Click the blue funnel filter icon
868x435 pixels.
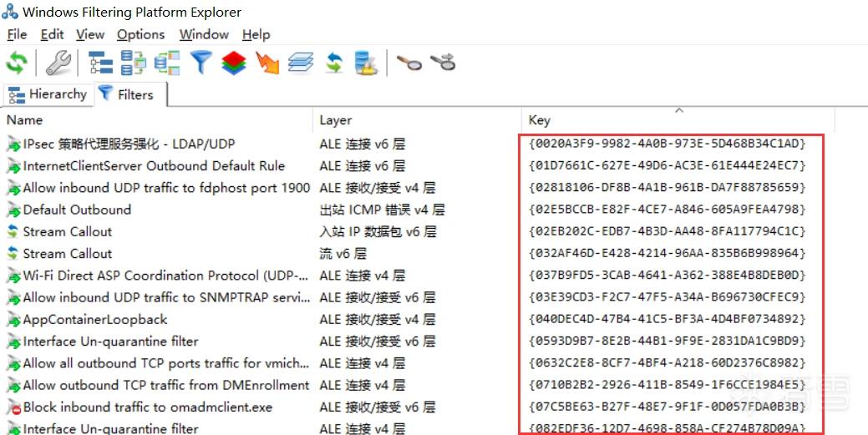[201, 63]
